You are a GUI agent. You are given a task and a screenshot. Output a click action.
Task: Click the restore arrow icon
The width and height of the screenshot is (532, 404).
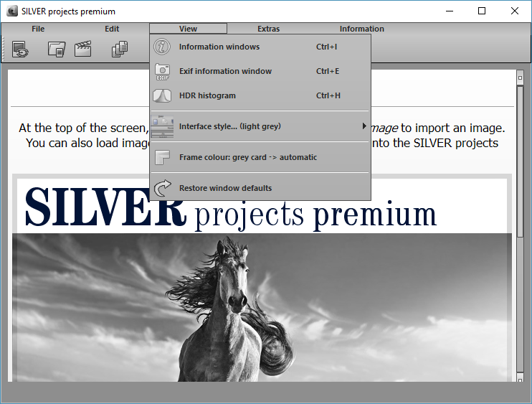[x=162, y=188]
